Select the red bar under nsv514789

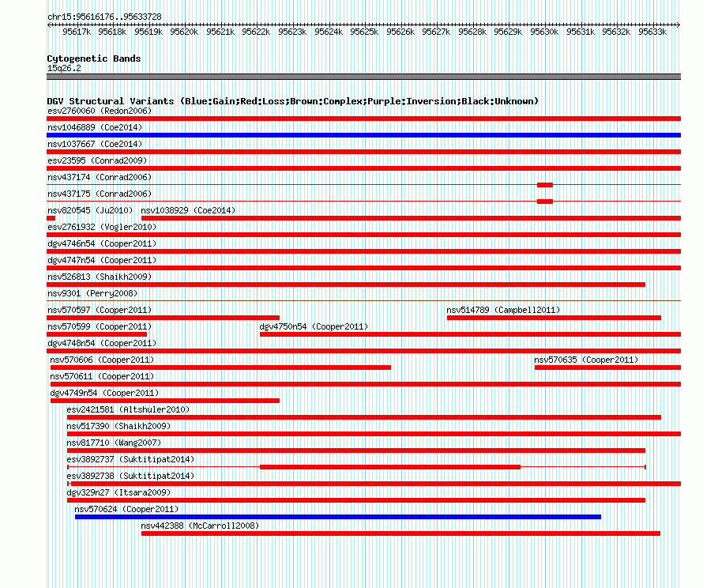(554, 318)
